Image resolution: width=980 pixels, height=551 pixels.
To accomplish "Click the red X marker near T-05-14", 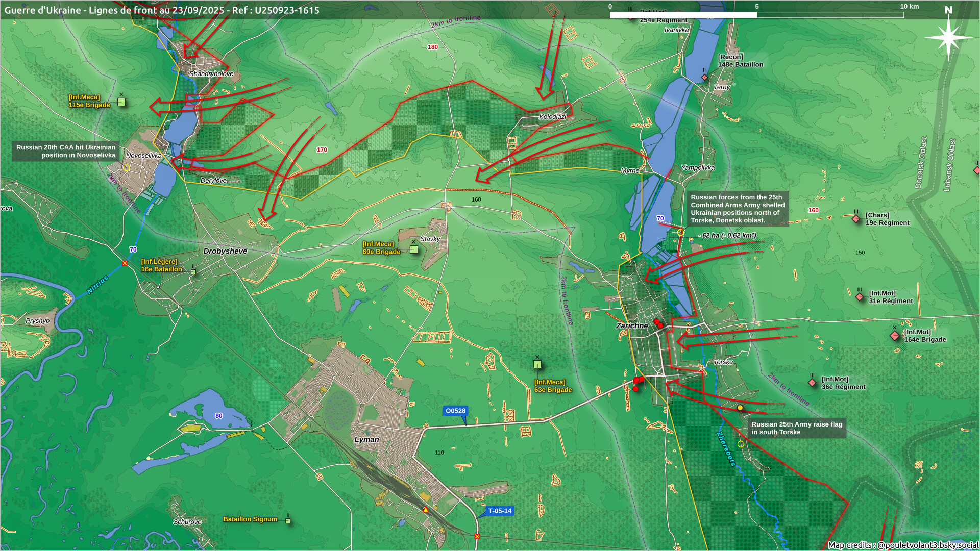I will pos(477,536).
